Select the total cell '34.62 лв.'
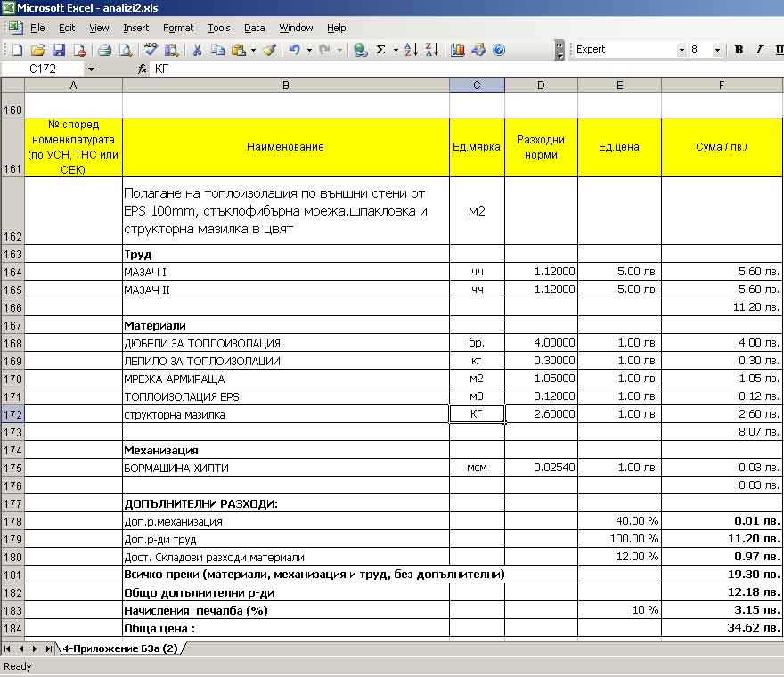784x677 pixels. coord(722,628)
